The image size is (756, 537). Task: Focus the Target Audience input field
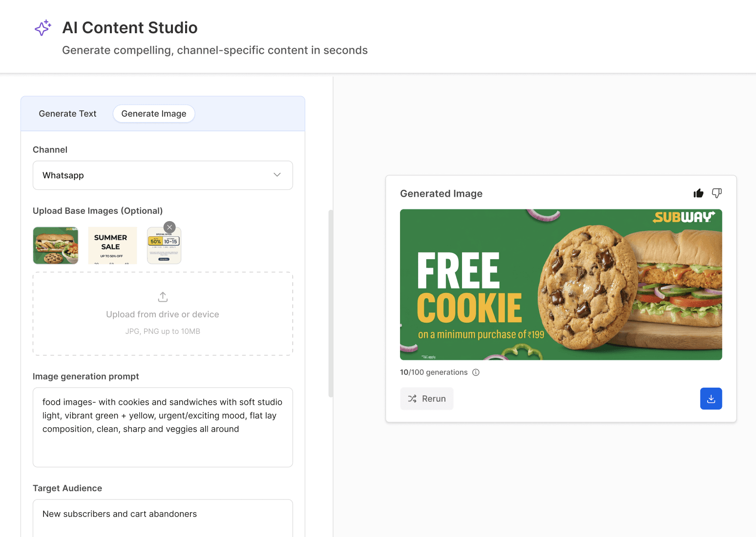163,518
